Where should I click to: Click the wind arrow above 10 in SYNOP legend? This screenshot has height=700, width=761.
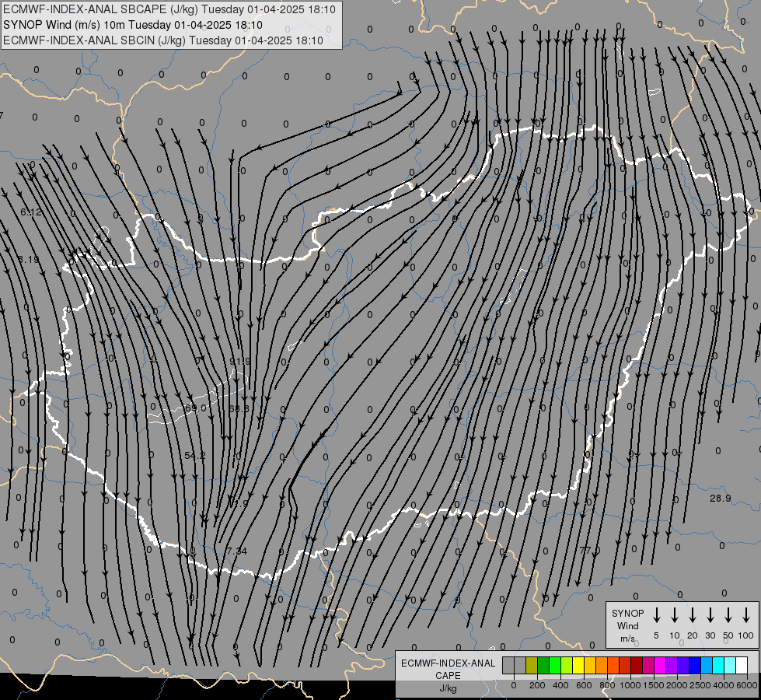point(674,614)
